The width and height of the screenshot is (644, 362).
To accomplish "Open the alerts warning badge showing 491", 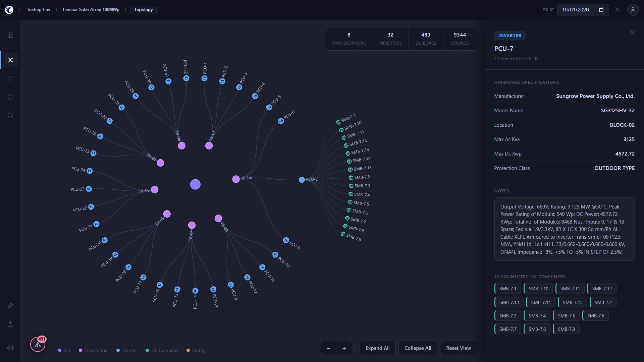I will pyautogui.click(x=38, y=344).
